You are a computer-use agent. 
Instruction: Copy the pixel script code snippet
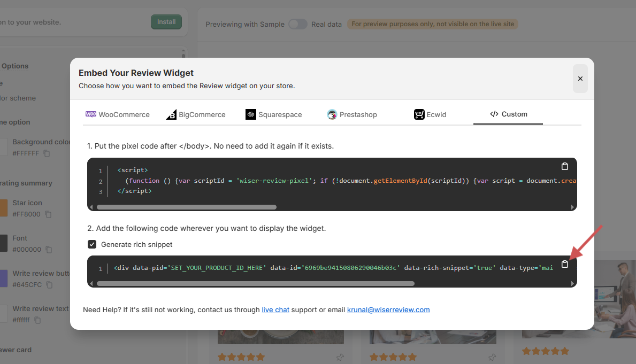564,166
